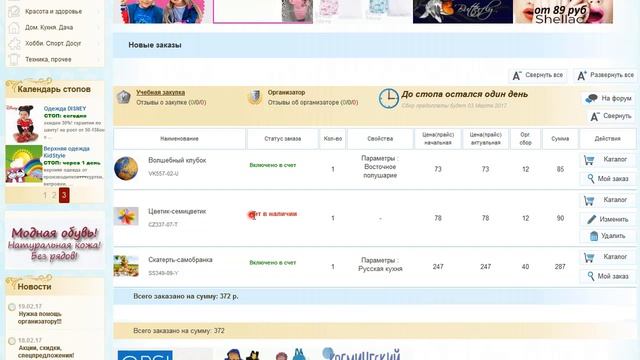This screenshot has height=360, width=640.
Task: Open the Учебная закупка link
Action: coord(160,93)
